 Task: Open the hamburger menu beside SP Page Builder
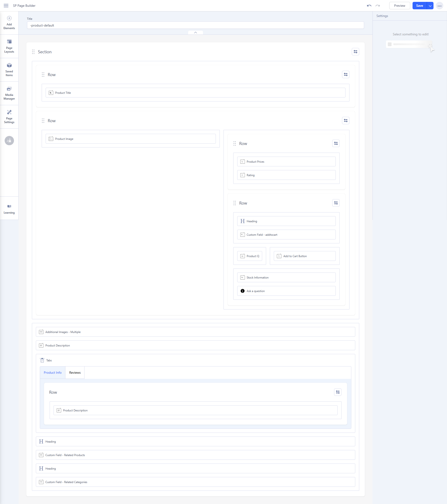pyautogui.click(x=6, y=6)
